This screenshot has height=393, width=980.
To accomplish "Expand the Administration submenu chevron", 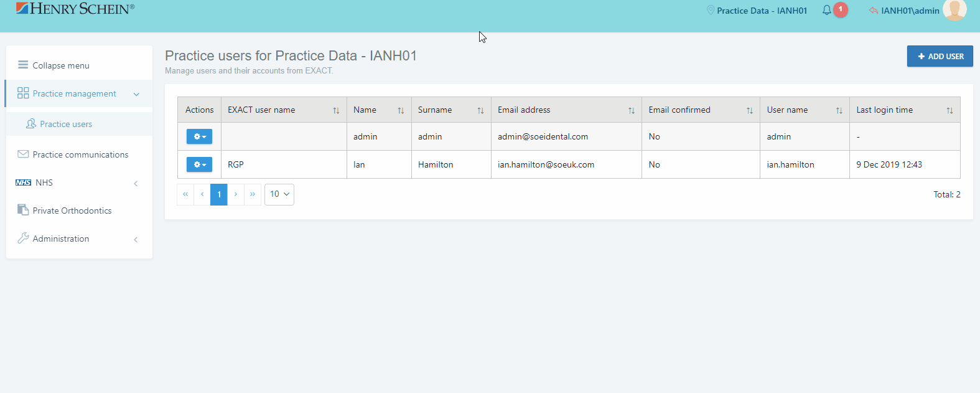I will click(x=136, y=239).
